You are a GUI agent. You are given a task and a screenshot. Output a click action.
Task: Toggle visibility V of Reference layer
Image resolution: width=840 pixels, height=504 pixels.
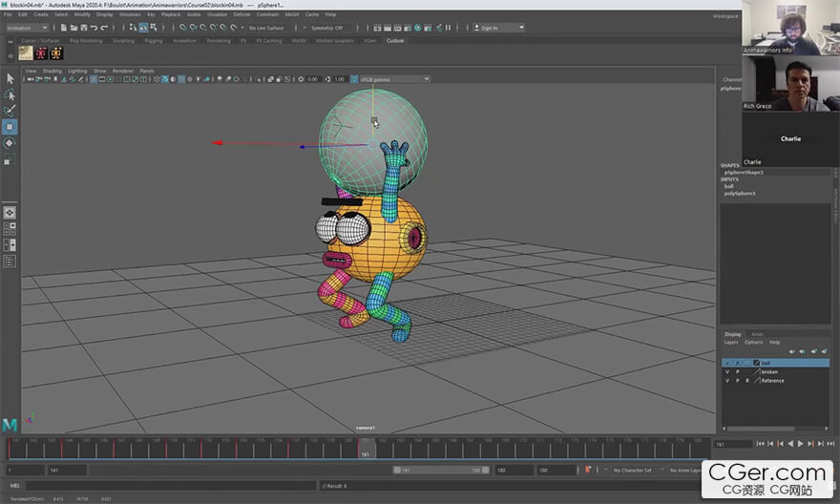(727, 381)
